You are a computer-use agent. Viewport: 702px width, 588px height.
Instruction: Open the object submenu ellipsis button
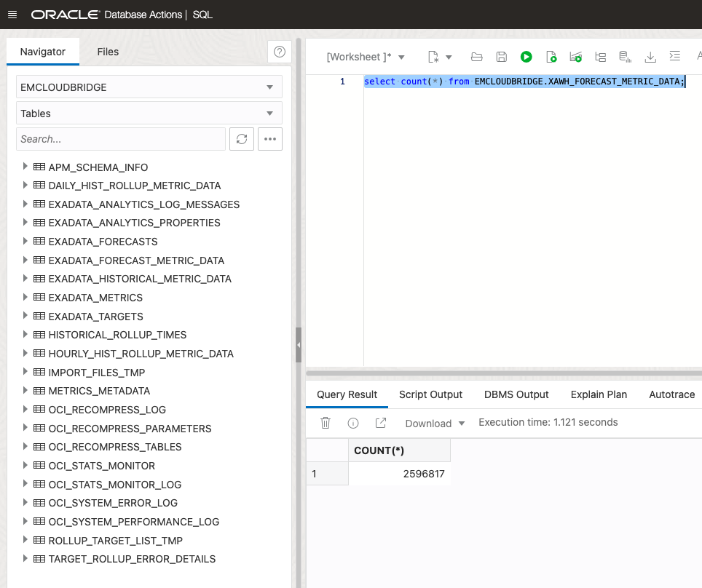click(x=270, y=139)
